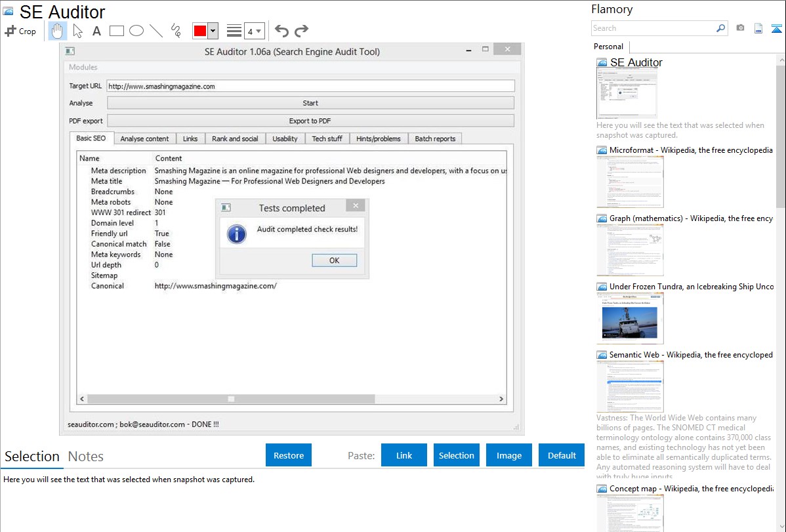This screenshot has width=786, height=532.
Task: Choose the freehand scribble tool
Action: (176, 31)
